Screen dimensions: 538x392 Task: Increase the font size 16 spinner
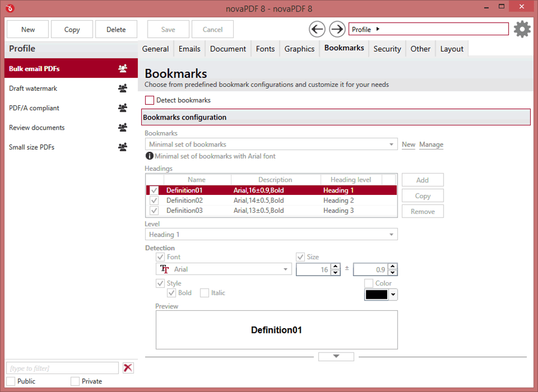335,266
